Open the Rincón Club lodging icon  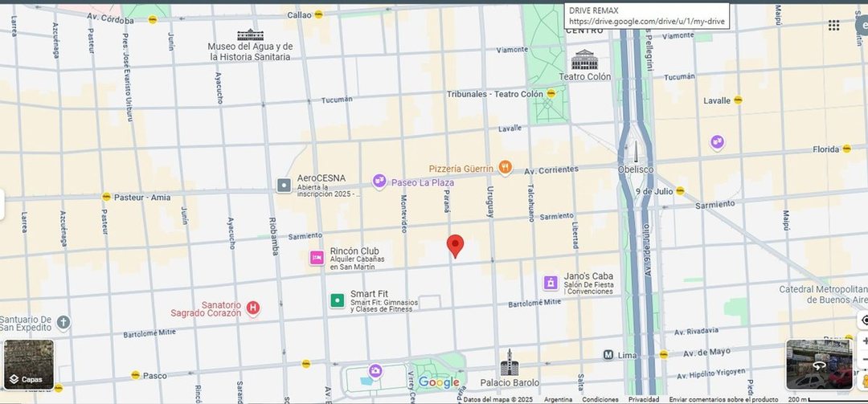[x=317, y=258]
